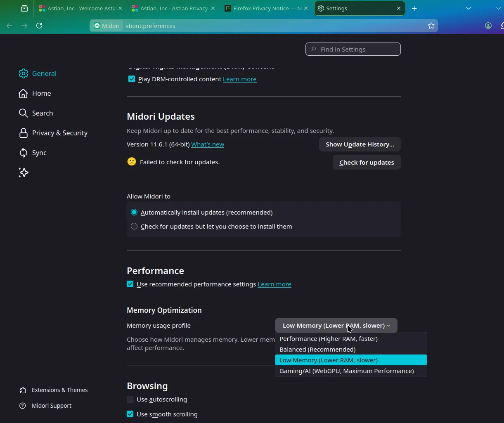Collapse the Memory usage profile dropdown

336,325
